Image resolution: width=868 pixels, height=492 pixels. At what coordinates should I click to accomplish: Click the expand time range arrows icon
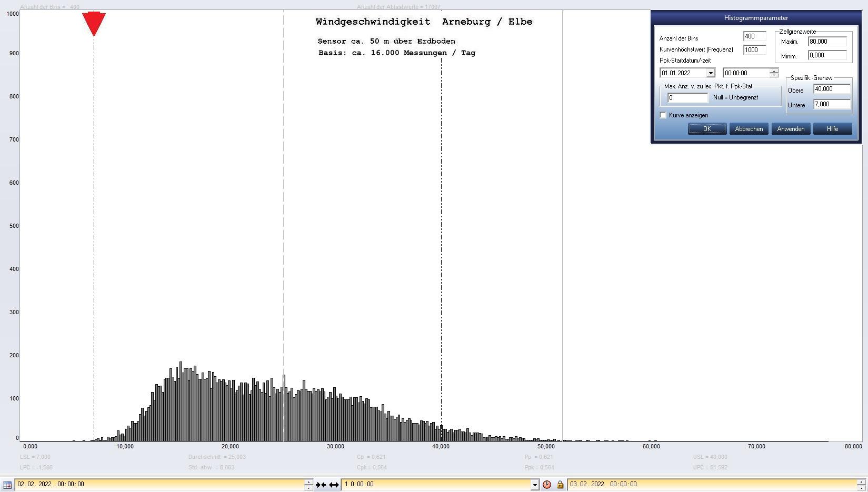coord(334,485)
